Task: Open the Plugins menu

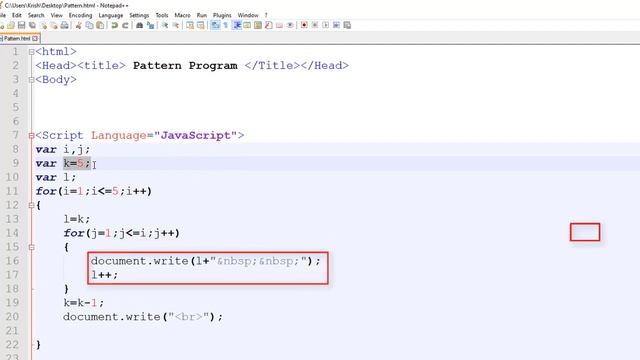Action: click(222, 15)
